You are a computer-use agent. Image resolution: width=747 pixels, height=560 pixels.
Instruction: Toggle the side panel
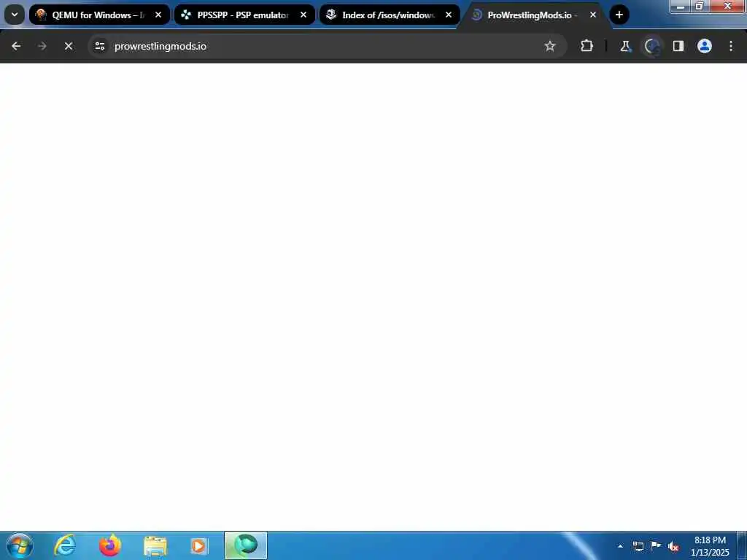point(678,46)
